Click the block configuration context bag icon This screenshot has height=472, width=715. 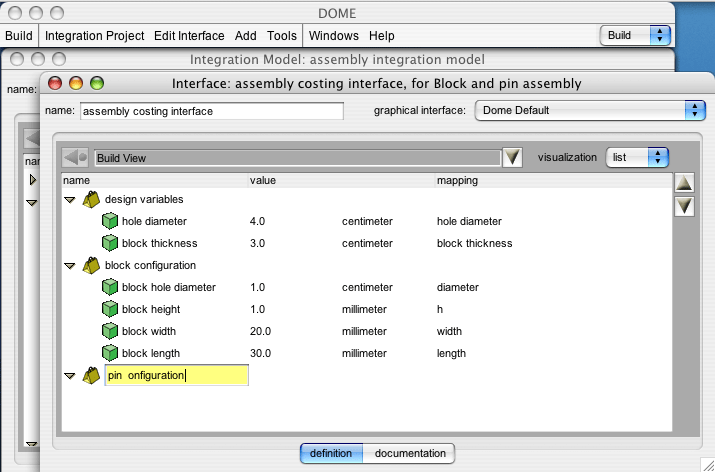[91, 265]
